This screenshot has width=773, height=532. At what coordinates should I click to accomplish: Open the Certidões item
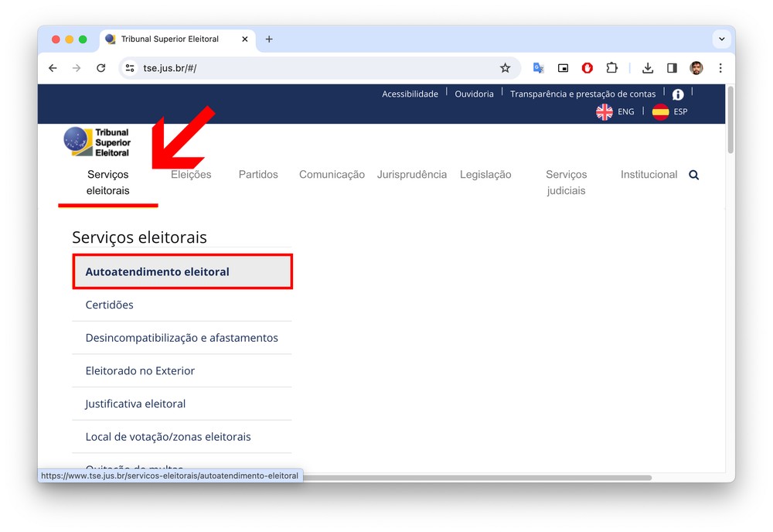pyautogui.click(x=110, y=305)
